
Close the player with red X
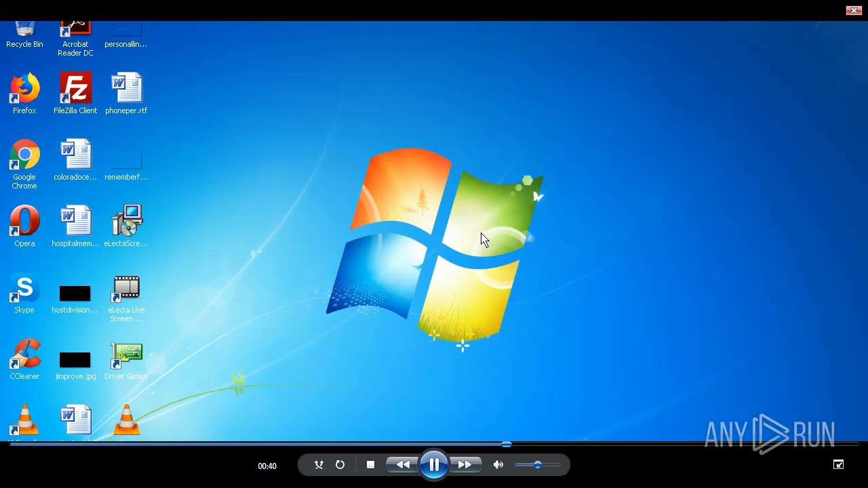click(854, 10)
